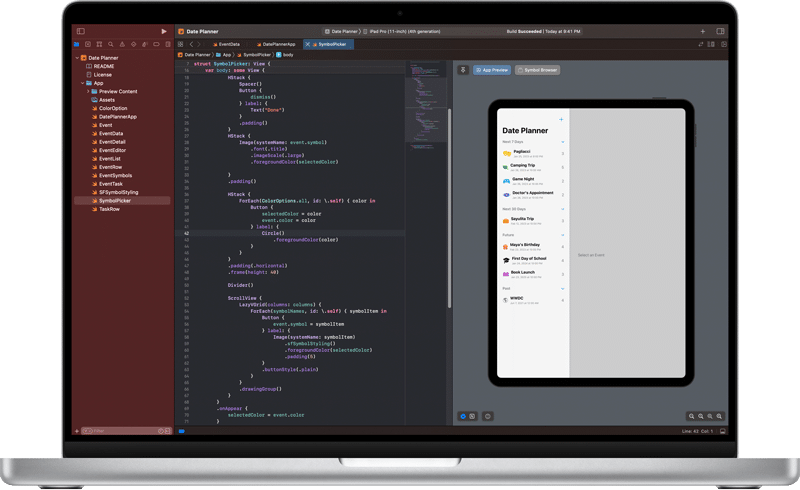Switch to selectable preview mode
Image resolution: width=800 pixels, height=490 pixels.
point(472,416)
